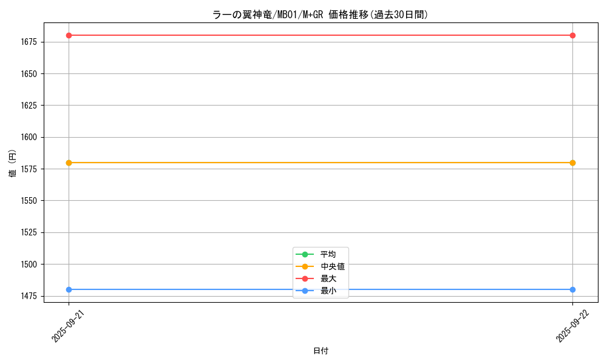This screenshot has width=607, height=364.
Task: Click the chart title ラーの翼神竜/MB01/M+GR 価格推移
Action: point(320,15)
